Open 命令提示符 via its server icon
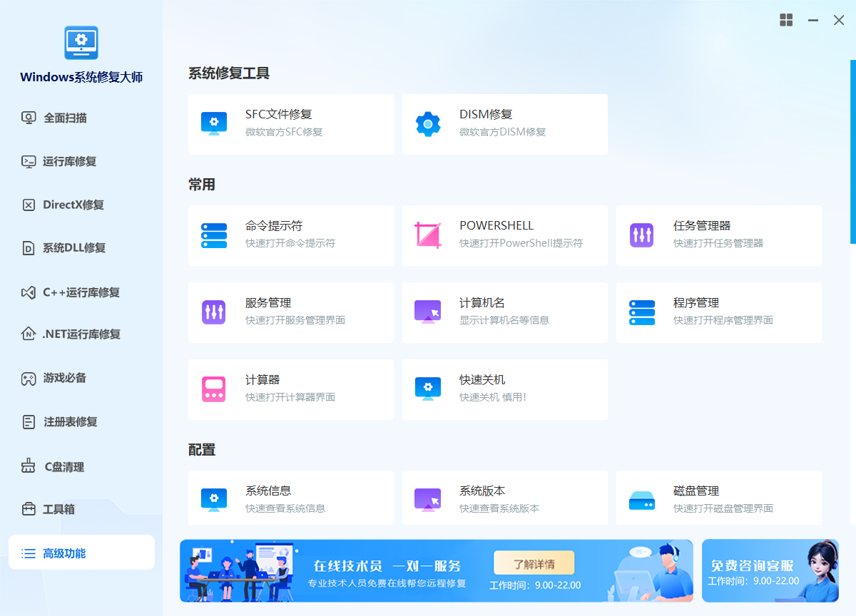Image resolution: width=856 pixels, height=616 pixels. 214,235
